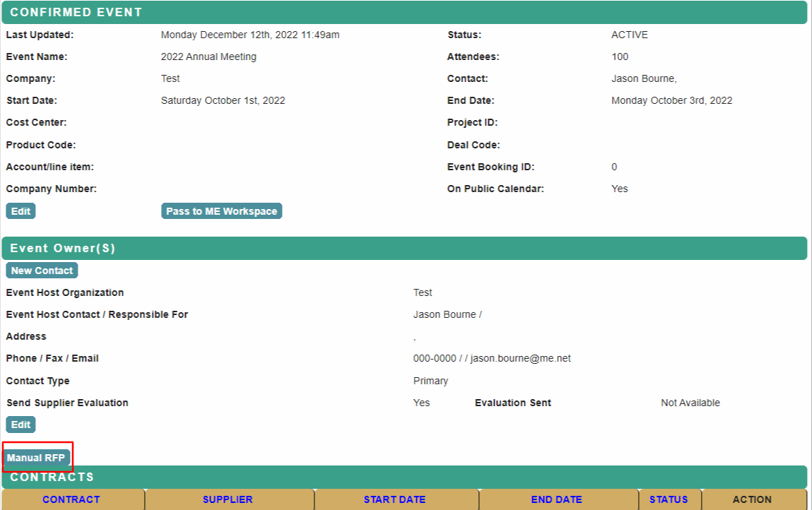Click the Event Owner(S) section header
Image resolution: width=812 pixels, height=510 pixels.
62,249
